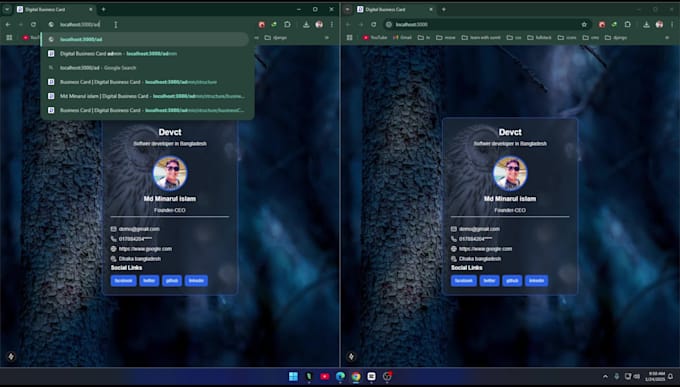Click twitter social button on right card
This screenshot has height=387, width=680.
489,281
